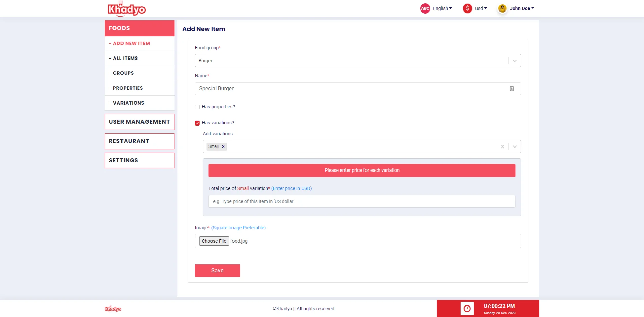Click the '©Khadyo || All rights reserved' text
The height and width of the screenshot is (317, 644).
pos(304,309)
